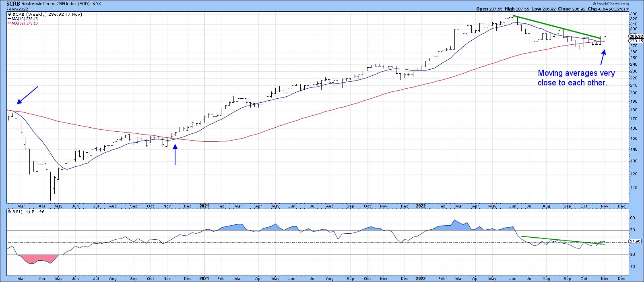
Task: Click the INDX exchange label
Action: 97,4
